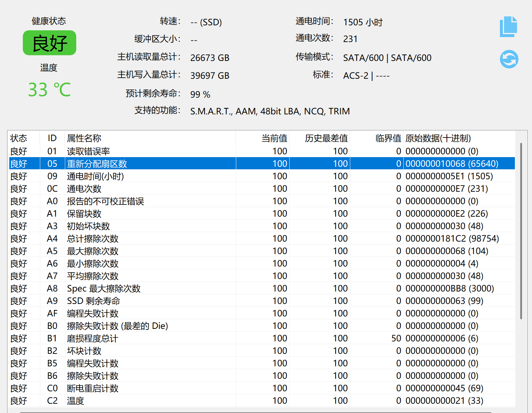The image size is (532, 413).
Task: Select the 初始坏块数 row
Action: [261, 226]
